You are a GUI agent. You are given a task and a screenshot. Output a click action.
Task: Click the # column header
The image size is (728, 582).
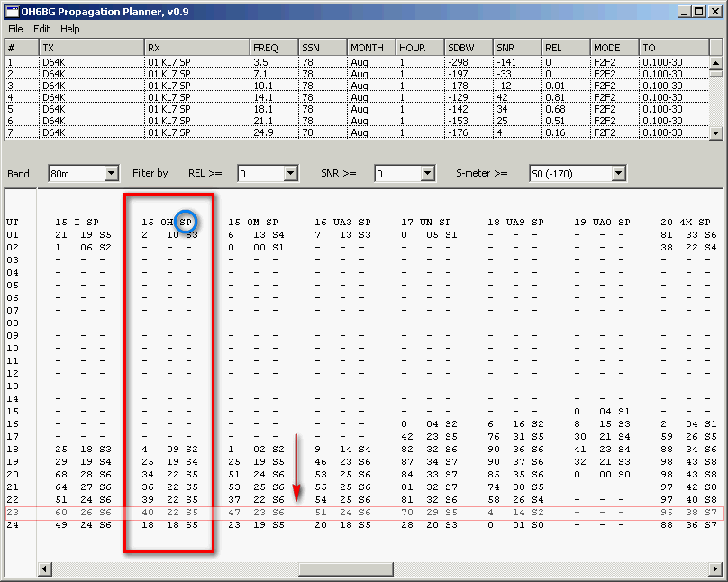click(x=22, y=48)
